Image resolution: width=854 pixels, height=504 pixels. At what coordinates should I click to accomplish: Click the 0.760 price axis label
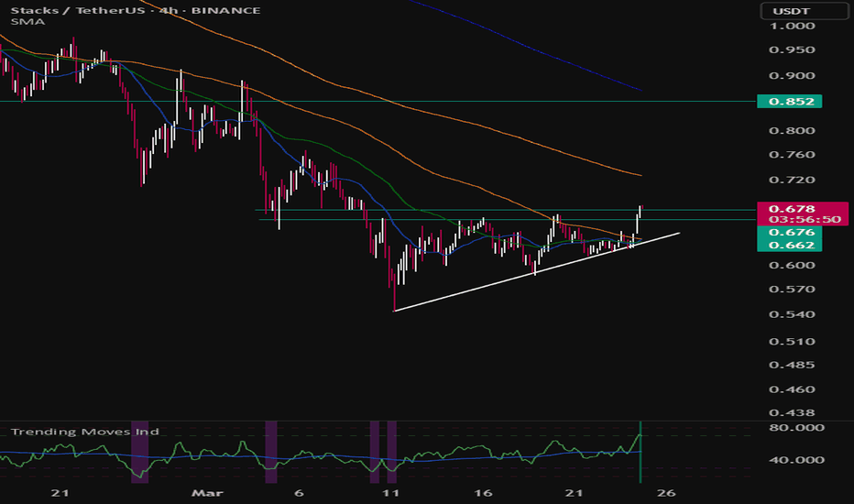point(792,155)
